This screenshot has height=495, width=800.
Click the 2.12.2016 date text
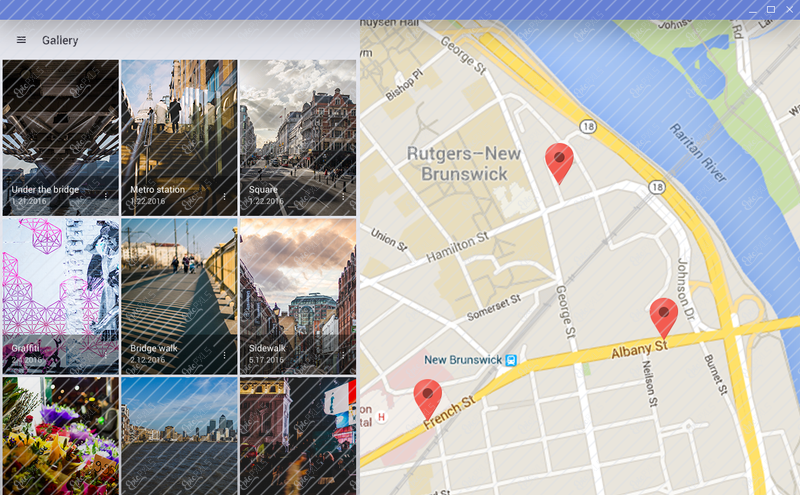pos(147,360)
